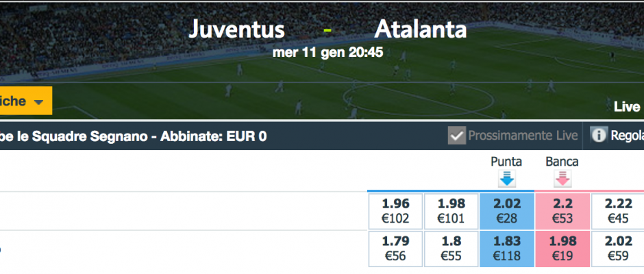Click the blue Punta down-arrow icon
This screenshot has height=274, width=644.
pyautogui.click(x=507, y=179)
